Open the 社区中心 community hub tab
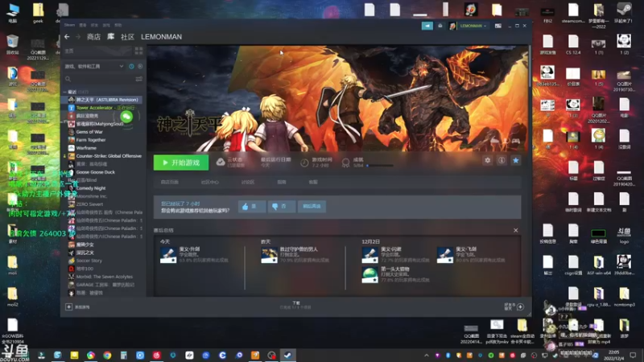644x362 pixels. coord(210,182)
